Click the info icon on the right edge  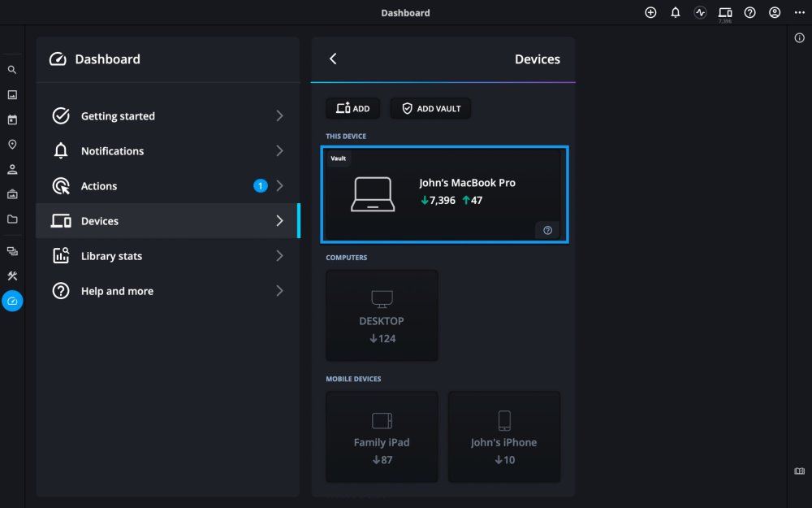coord(800,38)
